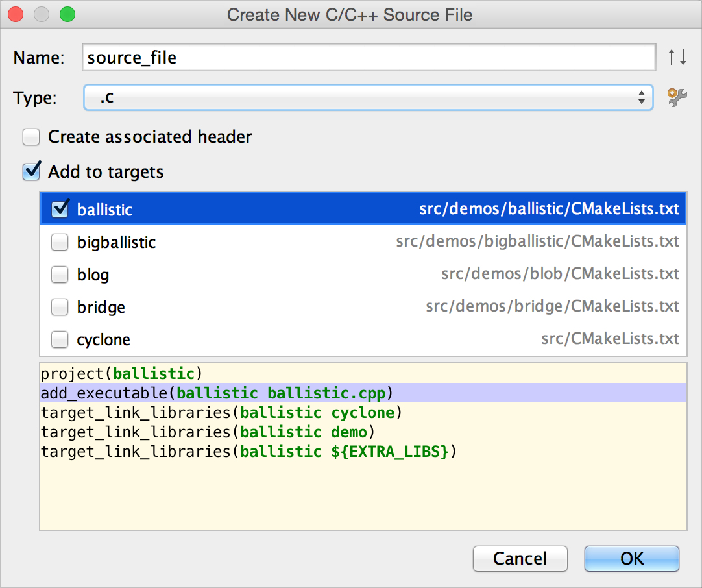Select path src/demos/bridge/CMakeLists.txt

(552, 307)
